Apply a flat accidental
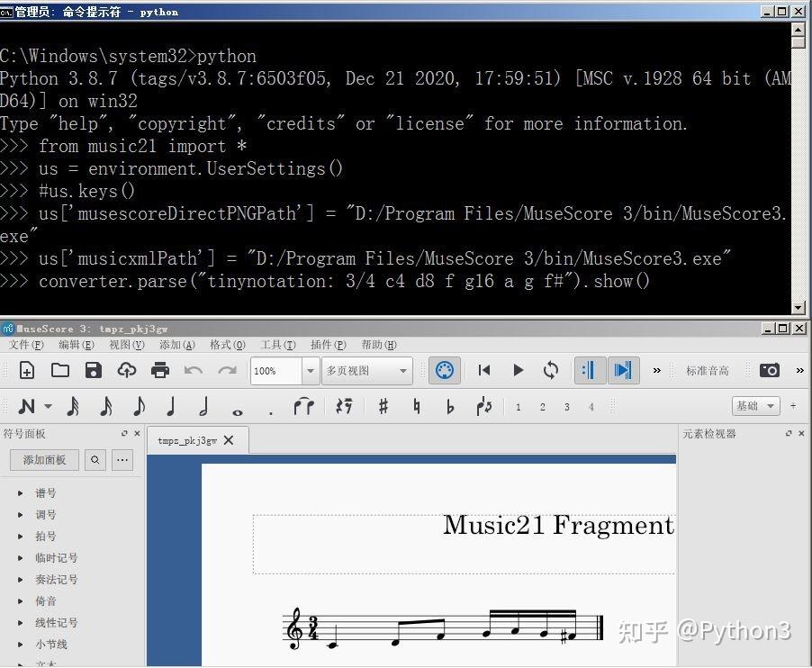Screen dimensions: 812x668 tap(450, 406)
